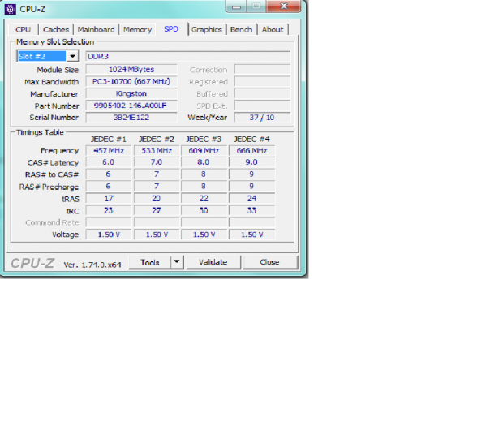
Task: Click the CAS# Latency 7.0 cell
Action: pyautogui.click(x=157, y=162)
